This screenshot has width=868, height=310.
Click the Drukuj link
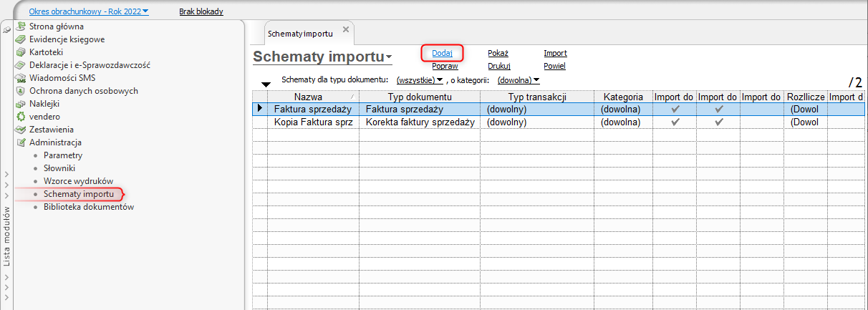pos(498,66)
